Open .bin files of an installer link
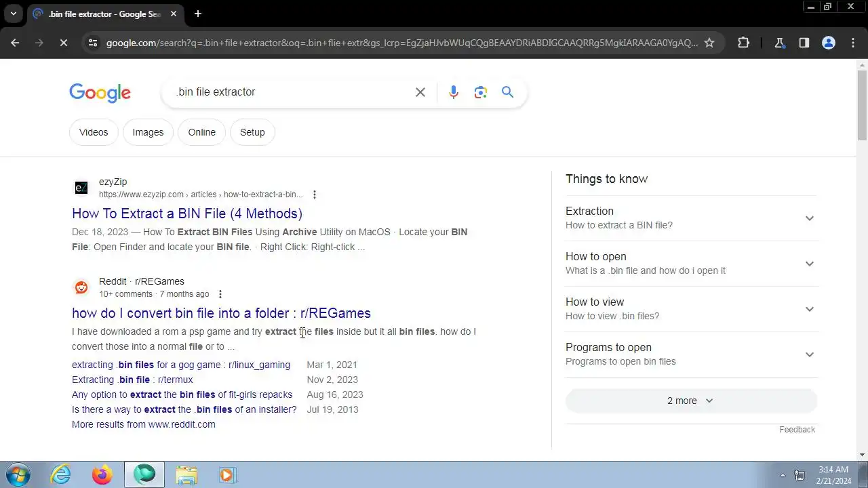Viewport: 868px width, 488px height. coord(184,409)
